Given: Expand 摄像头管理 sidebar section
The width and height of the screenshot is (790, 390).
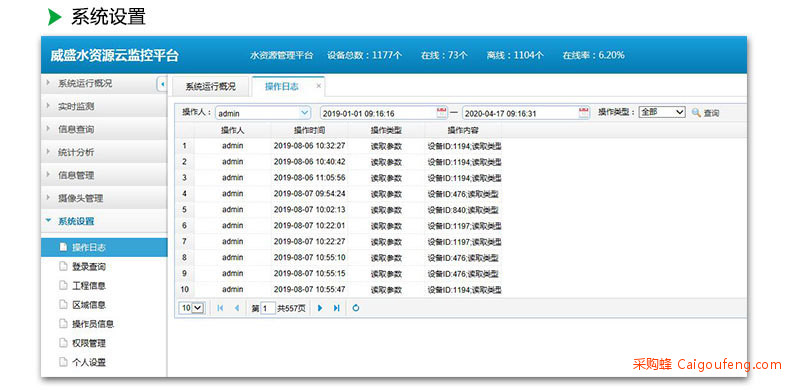Looking at the screenshot, I should (104, 198).
